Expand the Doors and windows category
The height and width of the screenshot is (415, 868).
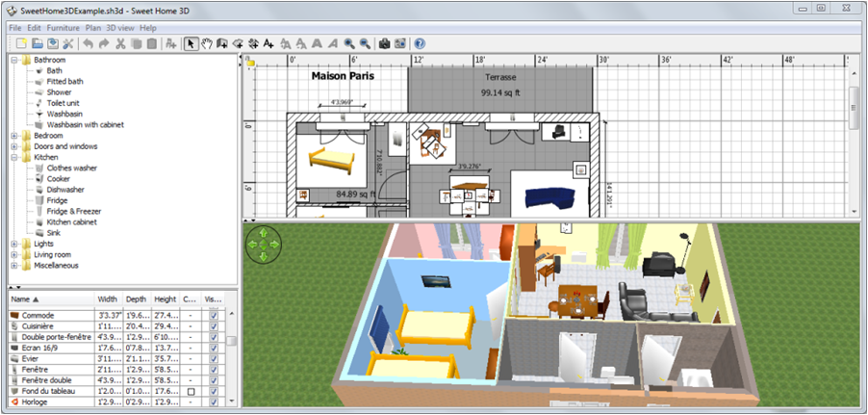tap(14, 146)
